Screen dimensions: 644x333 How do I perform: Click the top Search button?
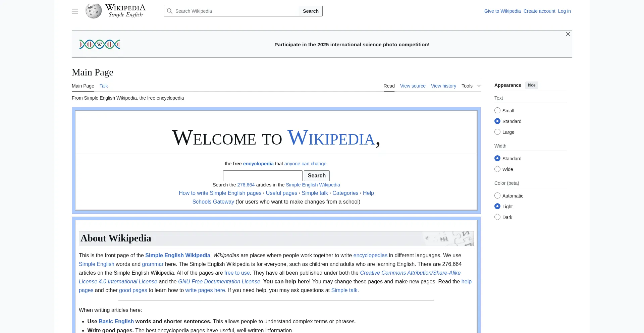point(311,11)
